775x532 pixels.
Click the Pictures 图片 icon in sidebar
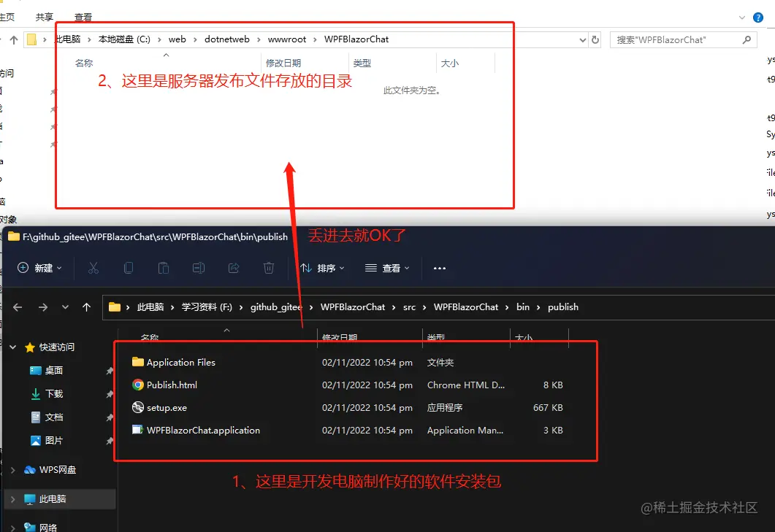(x=36, y=441)
